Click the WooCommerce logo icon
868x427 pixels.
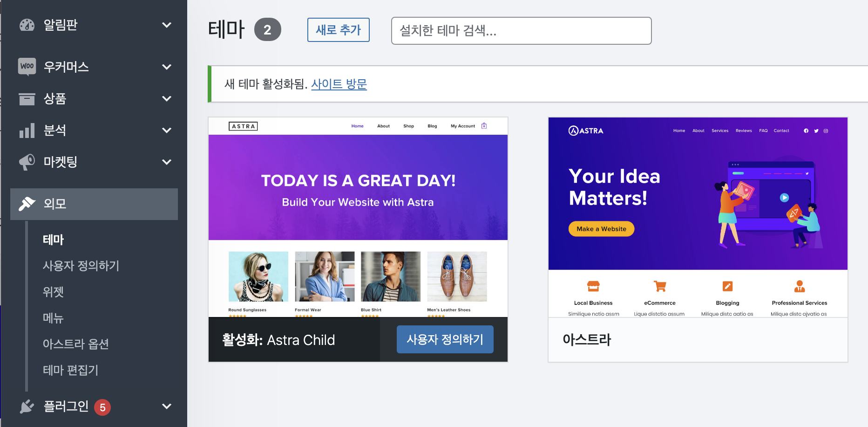[x=27, y=66]
